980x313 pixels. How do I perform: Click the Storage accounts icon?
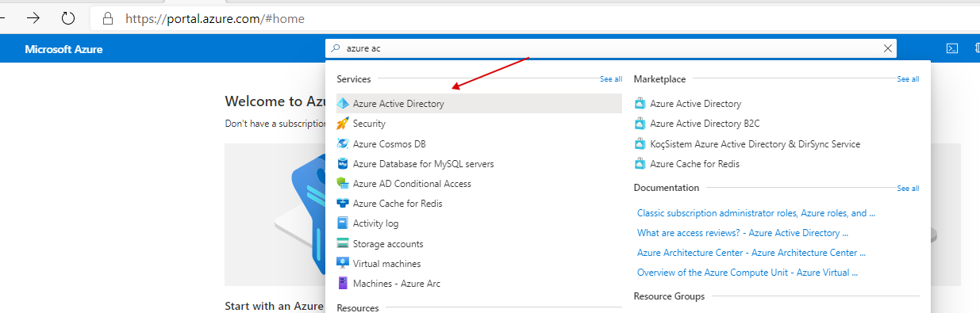click(343, 244)
